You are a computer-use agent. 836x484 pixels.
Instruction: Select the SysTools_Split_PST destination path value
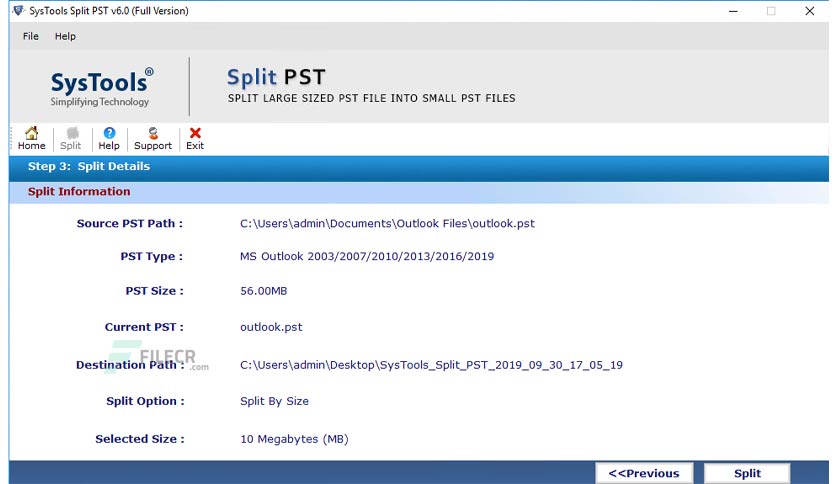coord(431,365)
